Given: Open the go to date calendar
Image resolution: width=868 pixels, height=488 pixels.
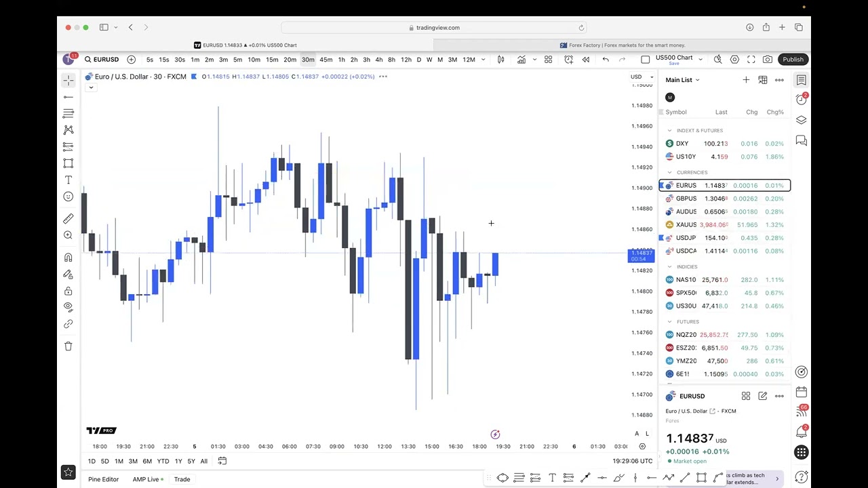Looking at the screenshot, I should [x=222, y=462].
